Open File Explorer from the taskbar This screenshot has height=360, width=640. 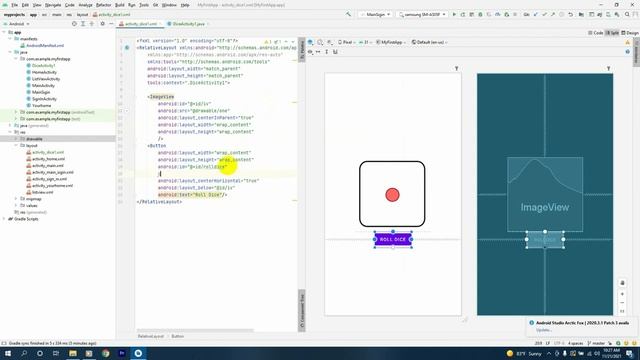click(73, 353)
